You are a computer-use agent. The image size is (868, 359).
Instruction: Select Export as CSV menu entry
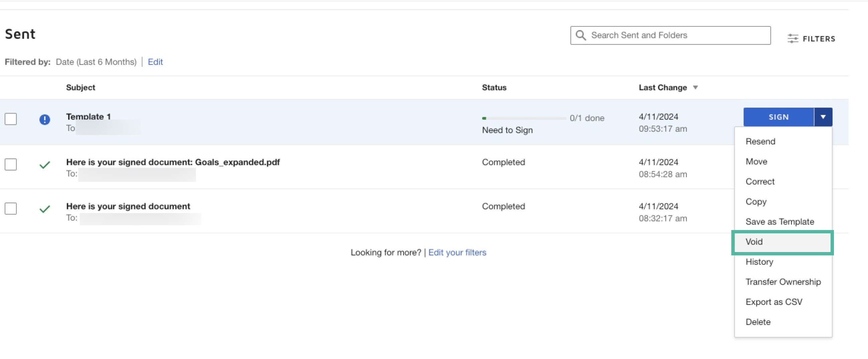774,302
